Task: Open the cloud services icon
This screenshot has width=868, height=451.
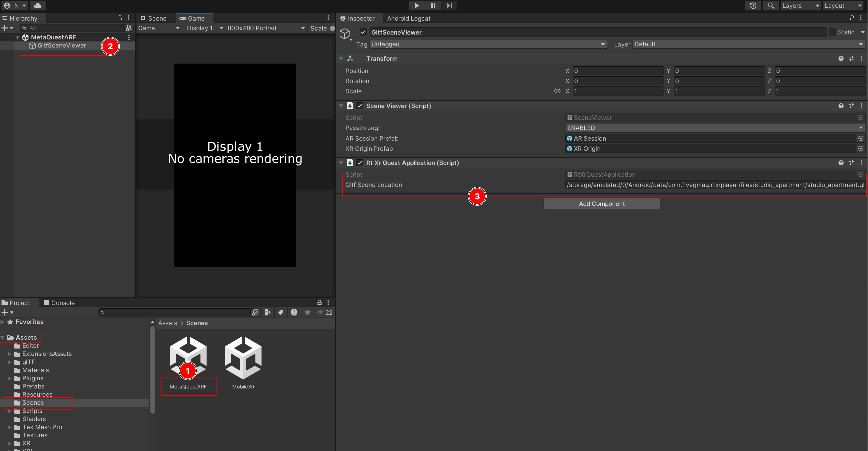Action: point(38,5)
